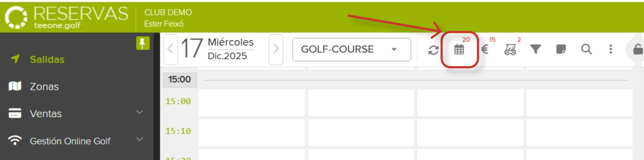Viewport: 644px width, 160px height.
Task: Select Salidas in the sidebar
Action: pyautogui.click(x=47, y=59)
